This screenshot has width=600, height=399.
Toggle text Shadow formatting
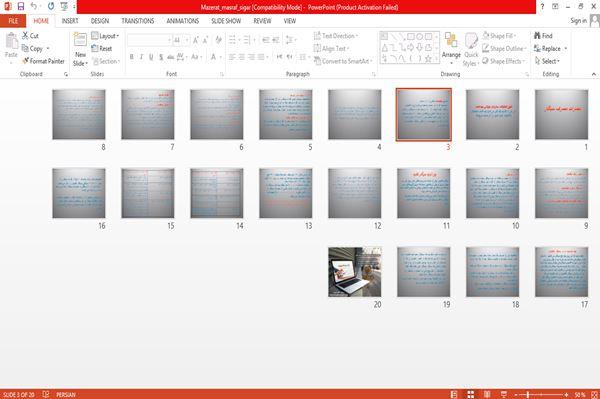click(x=161, y=57)
